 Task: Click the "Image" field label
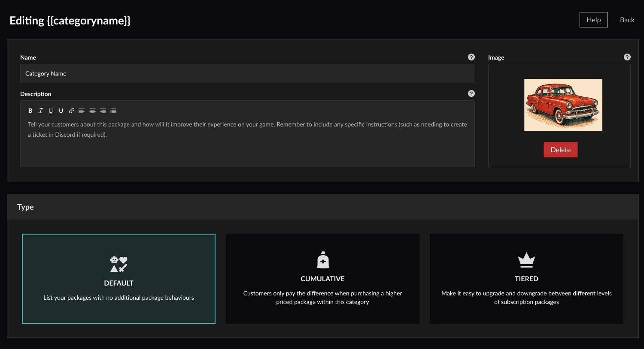point(496,57)
